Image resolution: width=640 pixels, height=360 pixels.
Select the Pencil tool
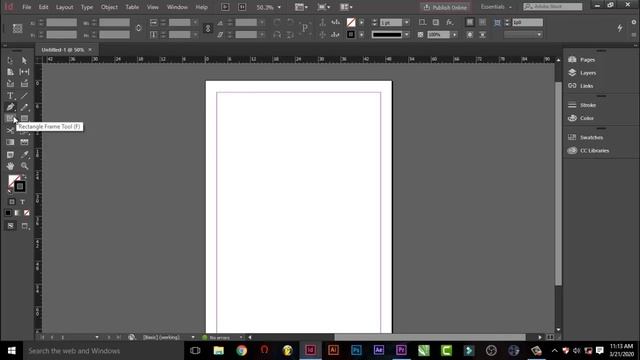tap(24, 107)
